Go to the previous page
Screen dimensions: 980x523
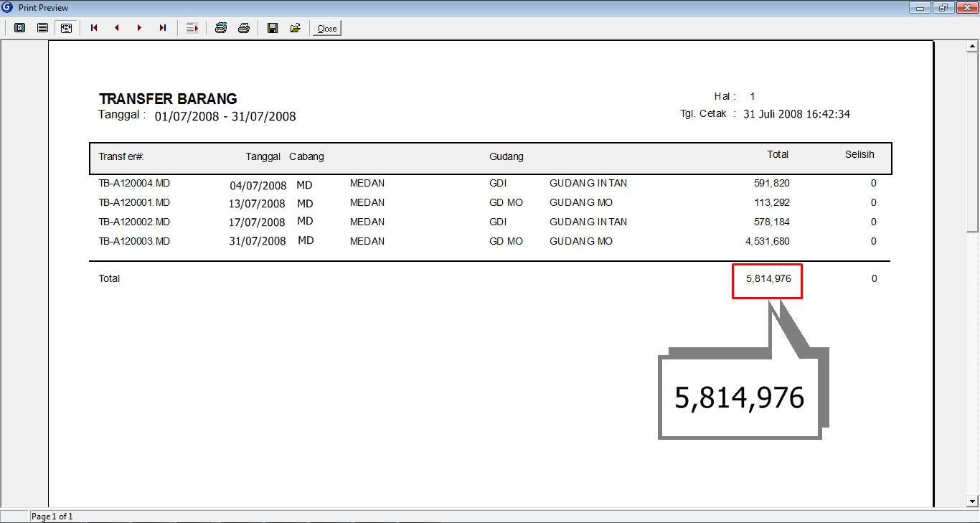117,28
